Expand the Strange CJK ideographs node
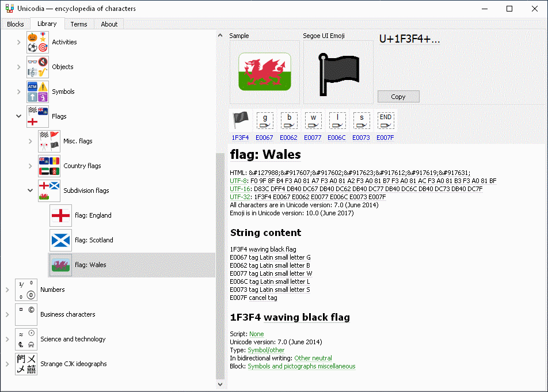Screen dimensions: 548x392 (x=7, y=364)
